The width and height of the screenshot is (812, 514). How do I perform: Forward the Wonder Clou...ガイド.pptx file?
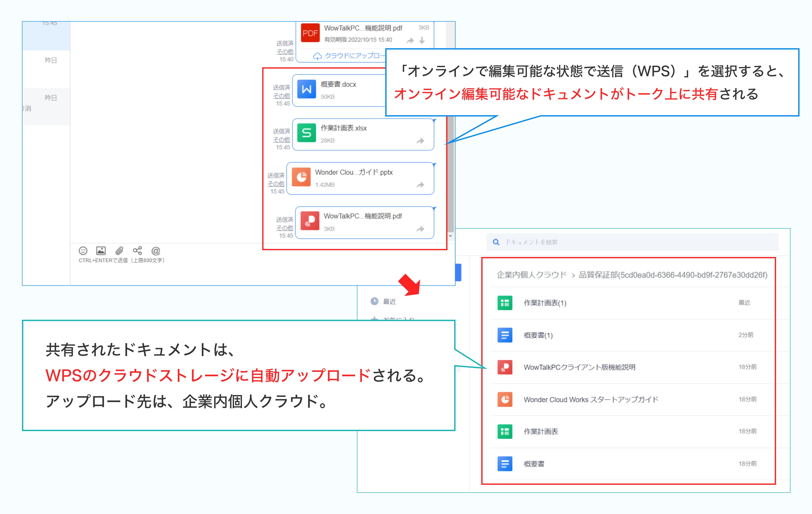click(x=420, y=185)
